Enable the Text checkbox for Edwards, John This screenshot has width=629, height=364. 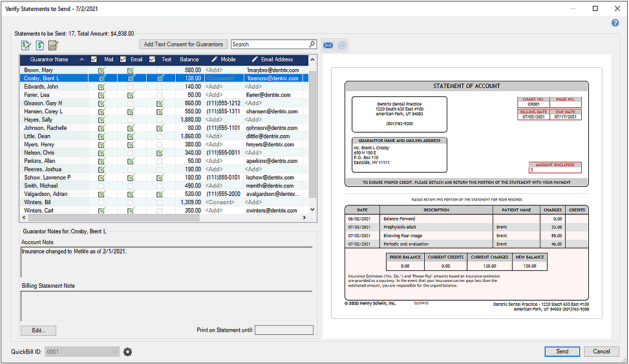160,87
